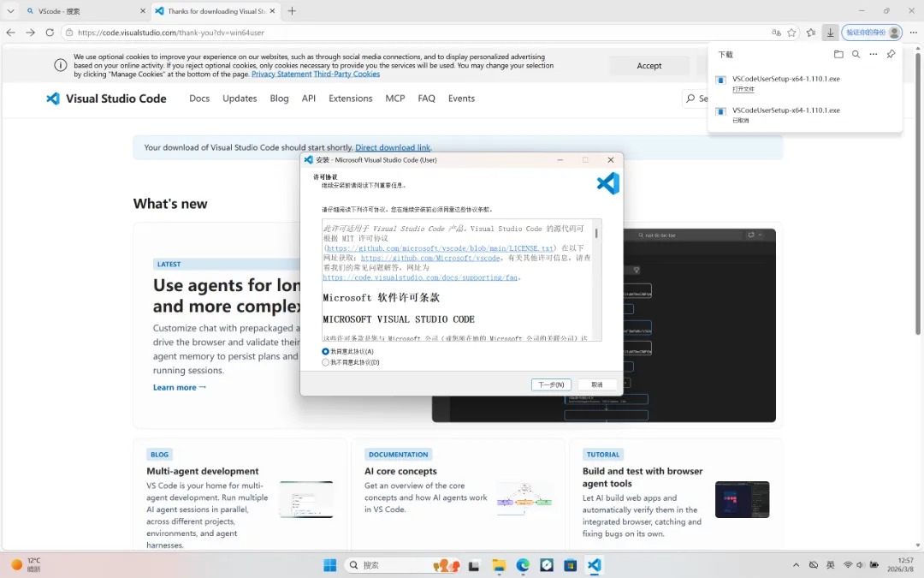
Task: Open the browser favorites list icon
Action: (811, 33)
